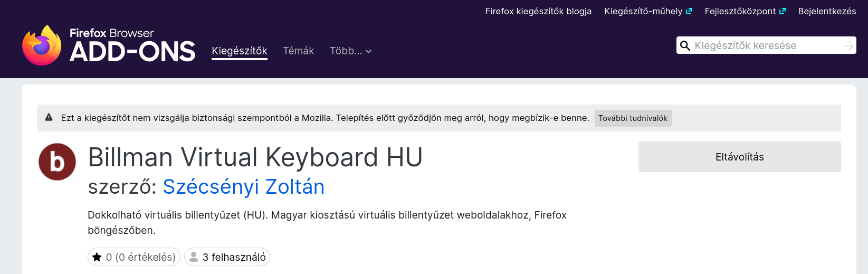
Task: Focus the Kiegészítők keresése search field
Action: 765,45
